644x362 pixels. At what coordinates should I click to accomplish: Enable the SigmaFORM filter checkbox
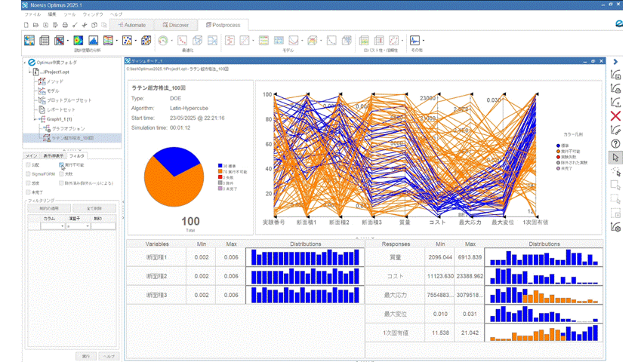pos(29,173)
